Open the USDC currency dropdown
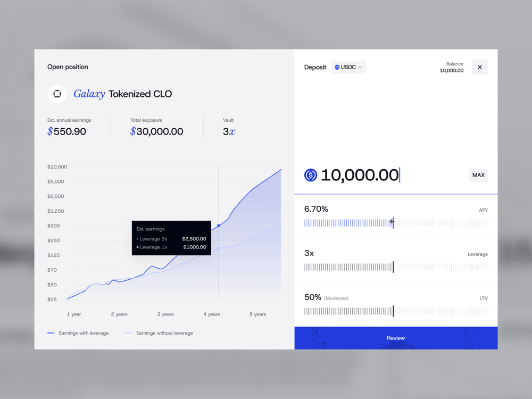Viewport: 532px width, 399px height. pos(348,67)
